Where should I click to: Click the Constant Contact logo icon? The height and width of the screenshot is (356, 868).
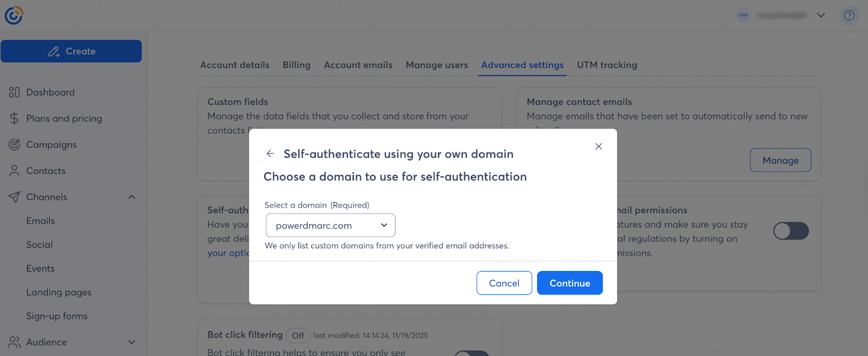[14, 15]
